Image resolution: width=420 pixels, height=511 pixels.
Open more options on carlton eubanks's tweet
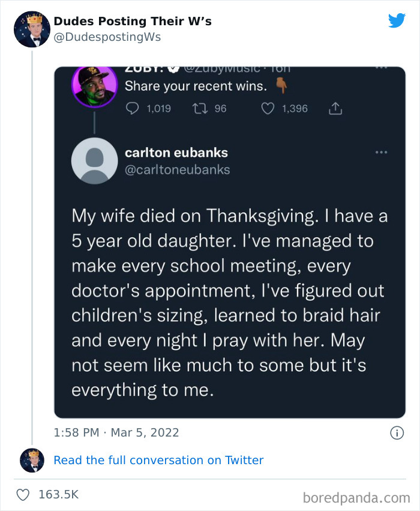(381, 152)
